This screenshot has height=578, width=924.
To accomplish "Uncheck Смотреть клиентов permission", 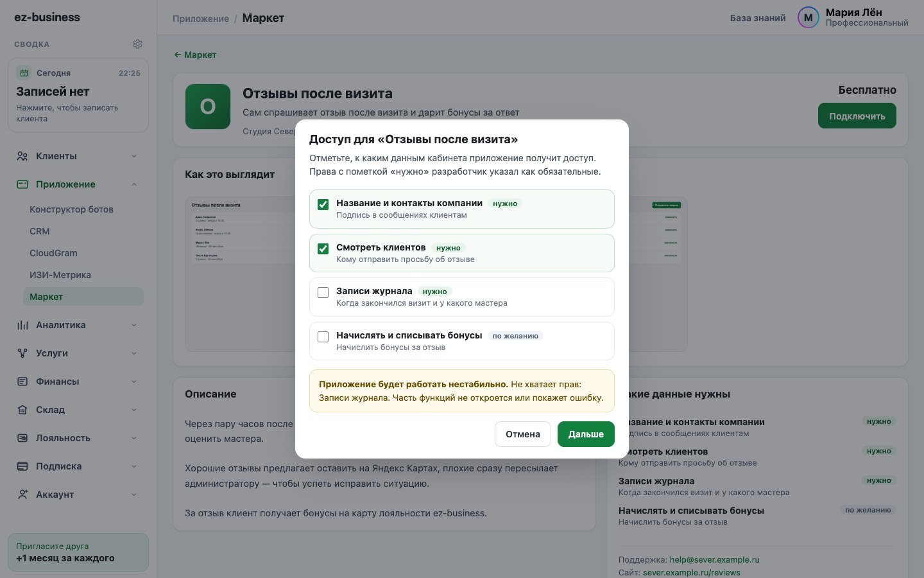I will point(323,249).
